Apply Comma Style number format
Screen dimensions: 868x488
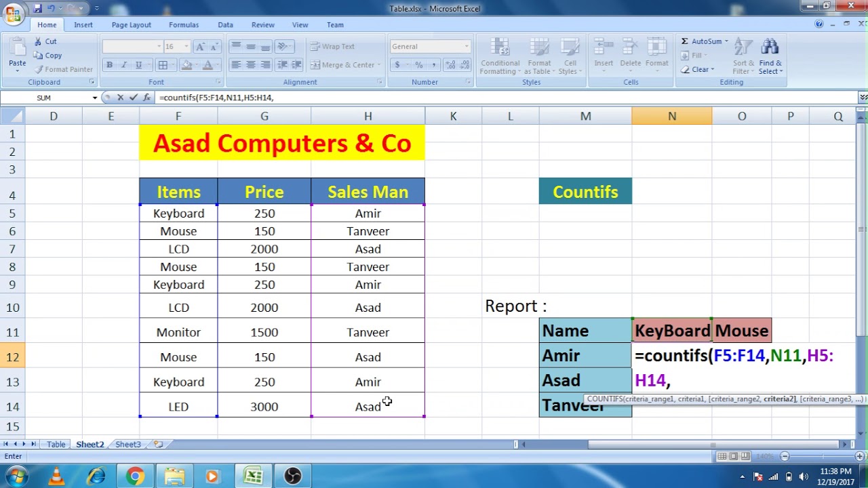coord(433,64)
